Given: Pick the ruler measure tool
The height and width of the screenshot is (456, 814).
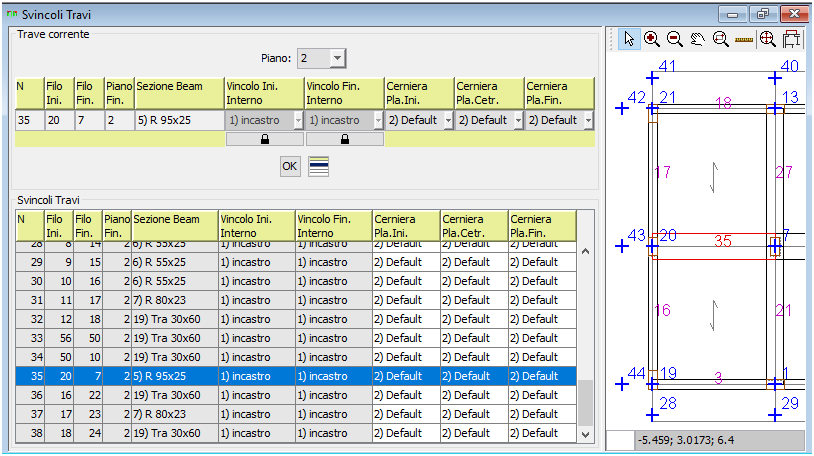Looking at the screenshot, I should click(743, 39).
